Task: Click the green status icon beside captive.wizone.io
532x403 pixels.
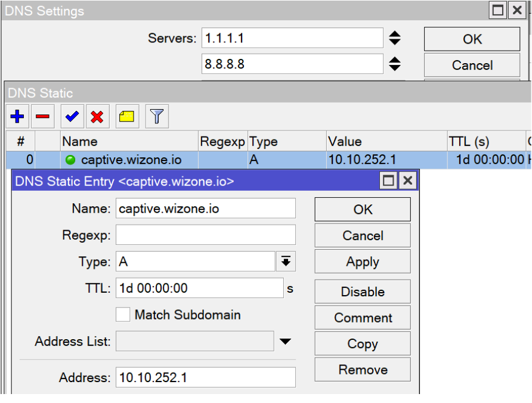Action: tap(69, 159)
